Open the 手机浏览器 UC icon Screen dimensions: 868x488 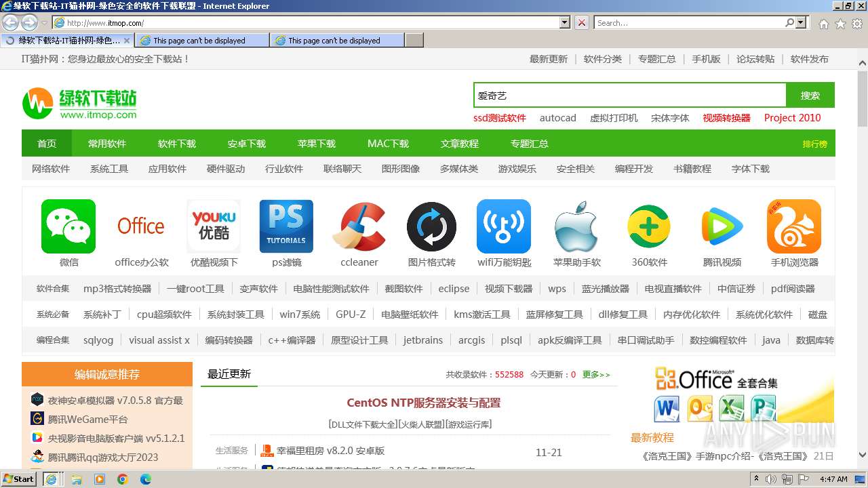[794, 226]
